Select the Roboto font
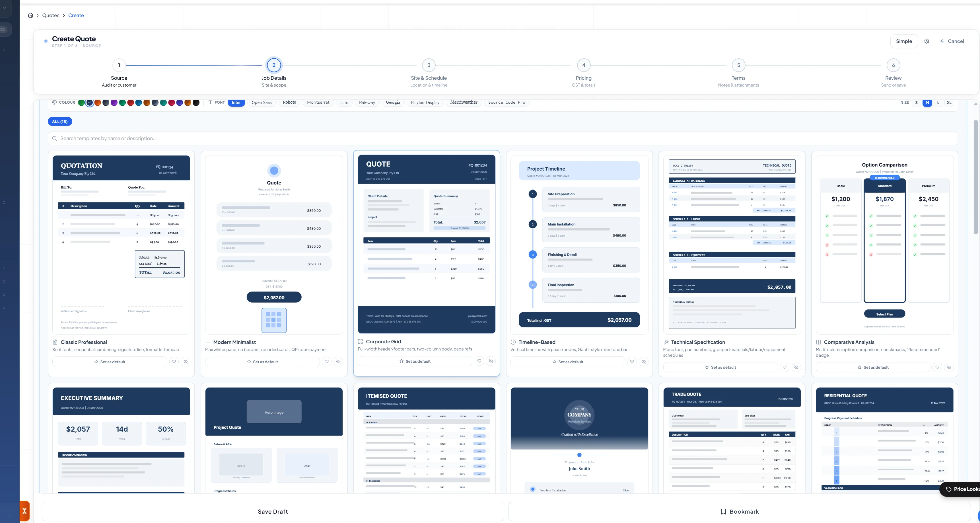The height and width of the screenshot is (523, 980). [289, 102]
